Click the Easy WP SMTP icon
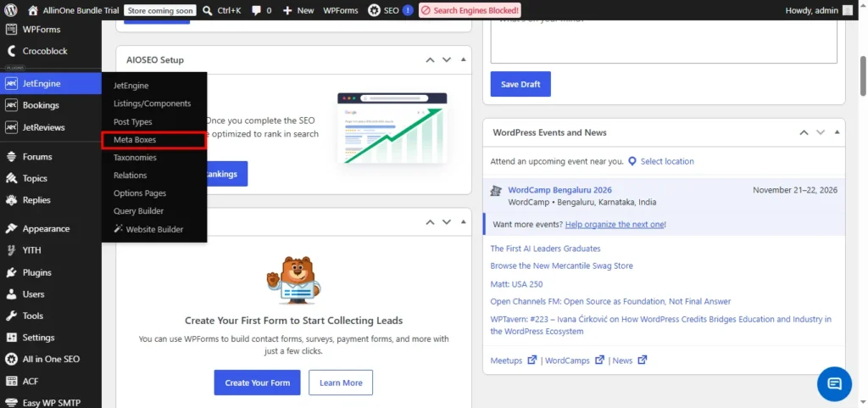 [x=11, y=403]
